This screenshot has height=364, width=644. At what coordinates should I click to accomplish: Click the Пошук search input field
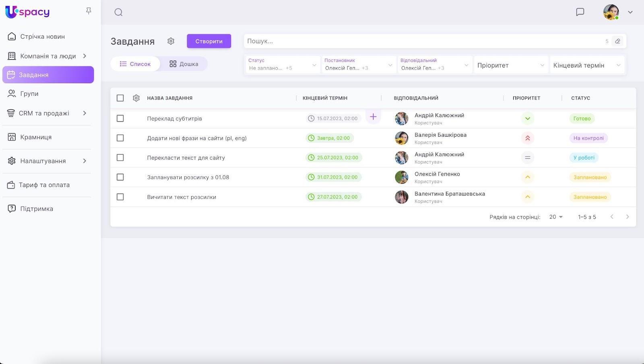(423, 41)
